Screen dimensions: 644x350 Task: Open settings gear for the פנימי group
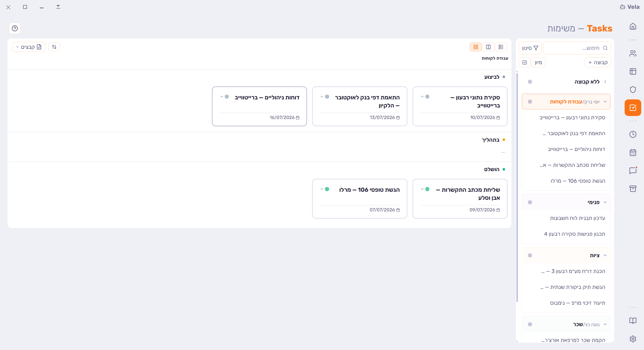pyautogui.click(x=530, y=202)
